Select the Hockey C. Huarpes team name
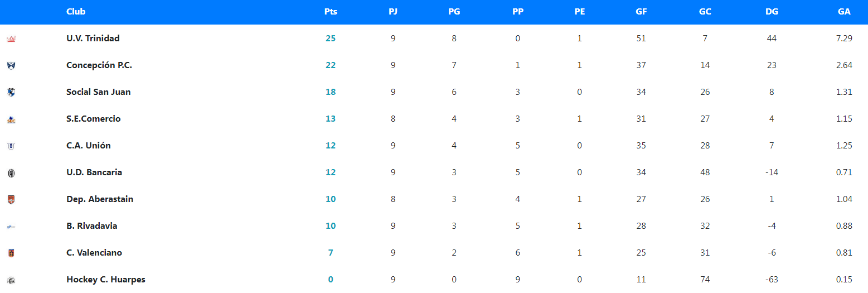 [105, 280]
